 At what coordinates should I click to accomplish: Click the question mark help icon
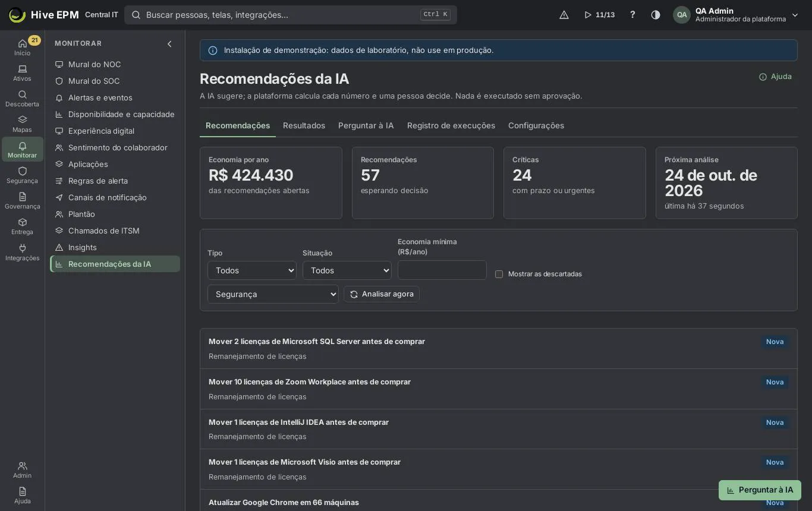point(632,15)
